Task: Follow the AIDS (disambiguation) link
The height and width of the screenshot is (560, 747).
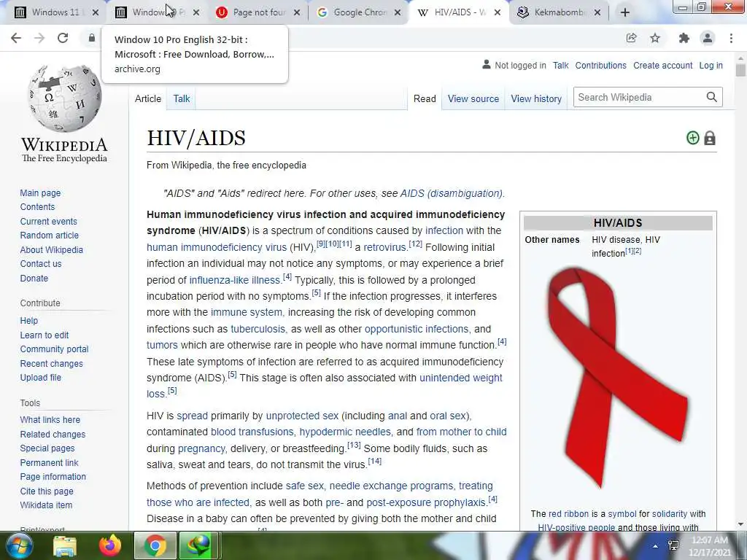Action: 451,193
